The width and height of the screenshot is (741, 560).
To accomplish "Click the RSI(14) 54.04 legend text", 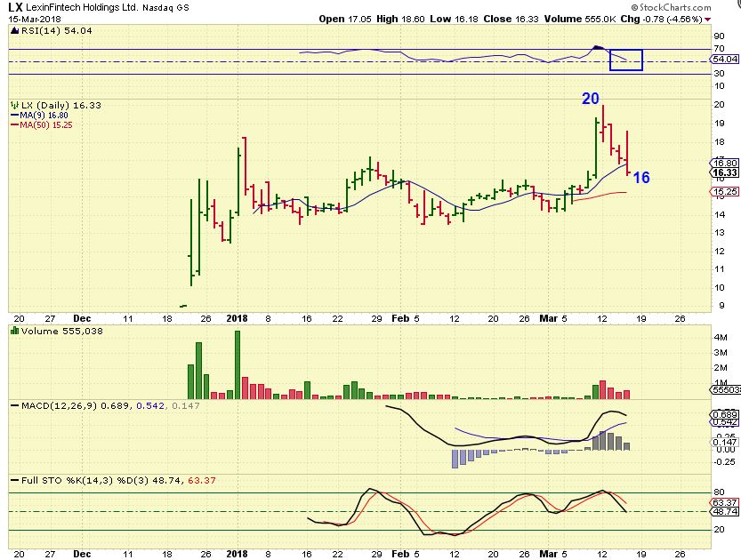I will click(x=57, y=31).
